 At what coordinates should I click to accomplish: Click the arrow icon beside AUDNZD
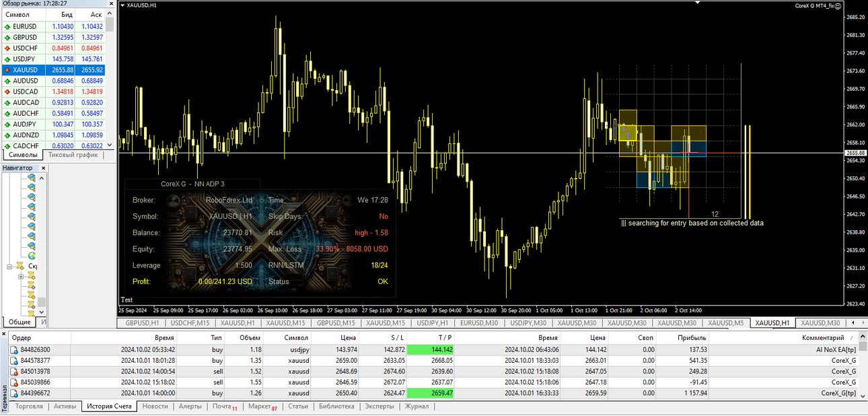(7, 135)
